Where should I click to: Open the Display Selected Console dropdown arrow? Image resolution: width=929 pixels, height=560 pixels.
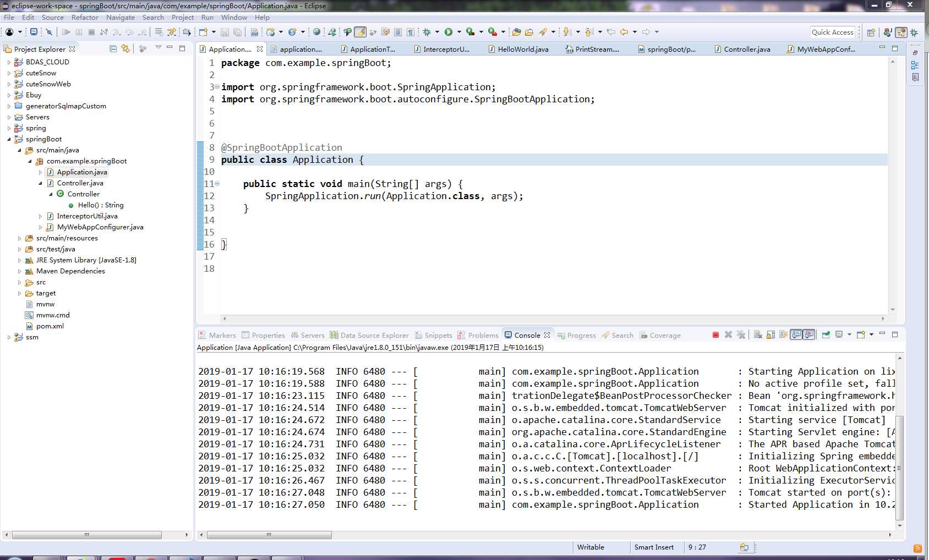pyautogui.click(x=849, y=334)
